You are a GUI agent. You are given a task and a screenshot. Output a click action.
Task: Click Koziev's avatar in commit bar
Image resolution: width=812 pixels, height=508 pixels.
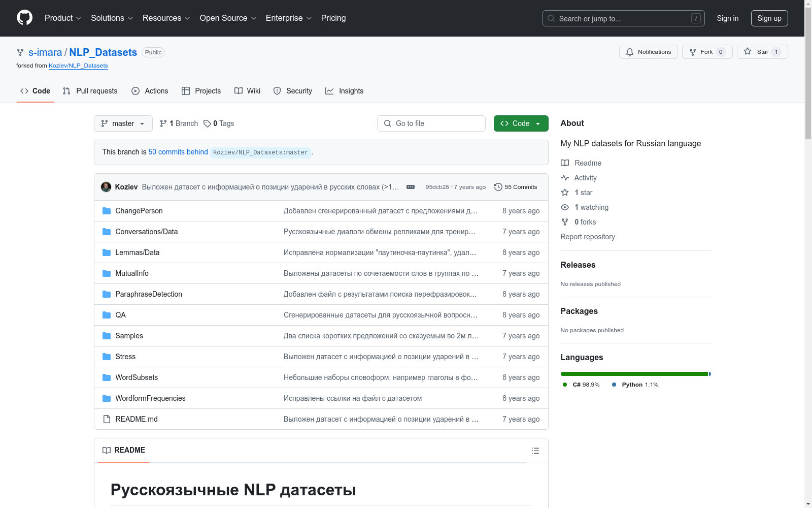point(106,187)
